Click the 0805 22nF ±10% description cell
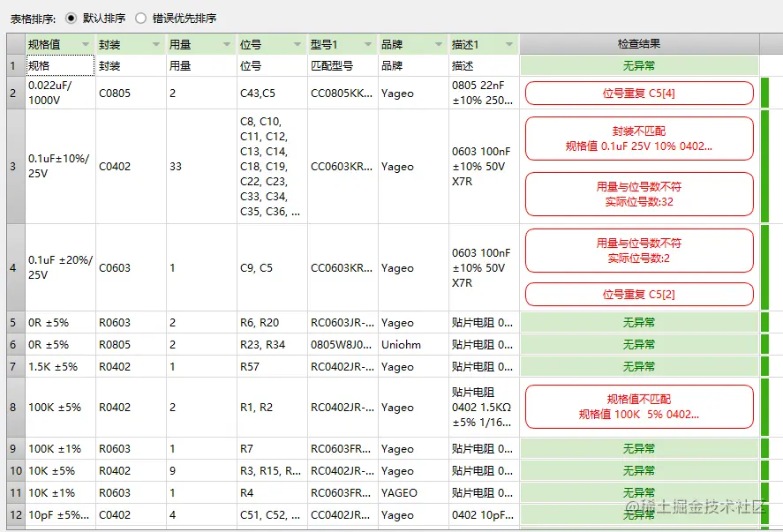The image size is (783, 532). tap(484, 93)
